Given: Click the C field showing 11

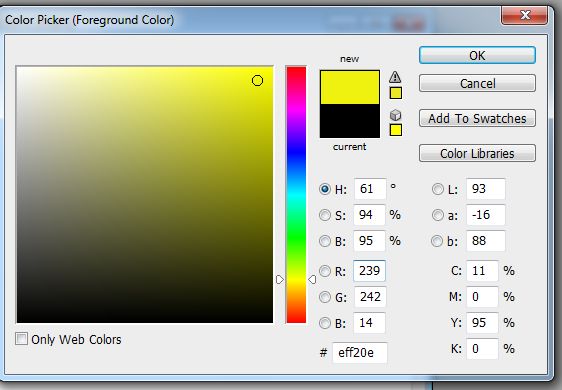Looking at the screenshot, I should [x=482, y=271].
